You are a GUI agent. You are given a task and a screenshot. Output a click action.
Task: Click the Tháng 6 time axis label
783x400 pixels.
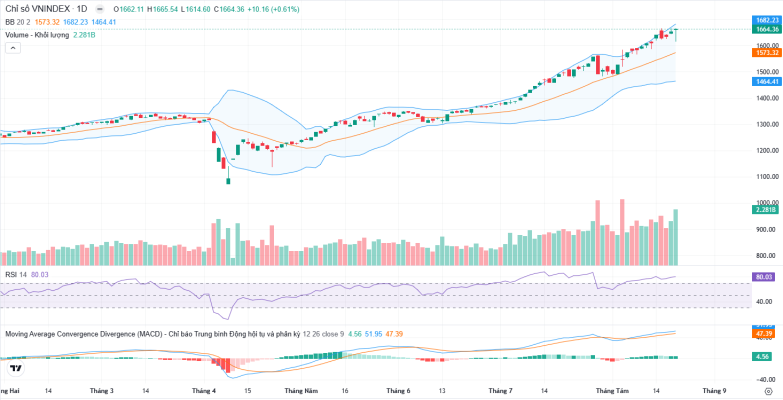click(398, 391)
